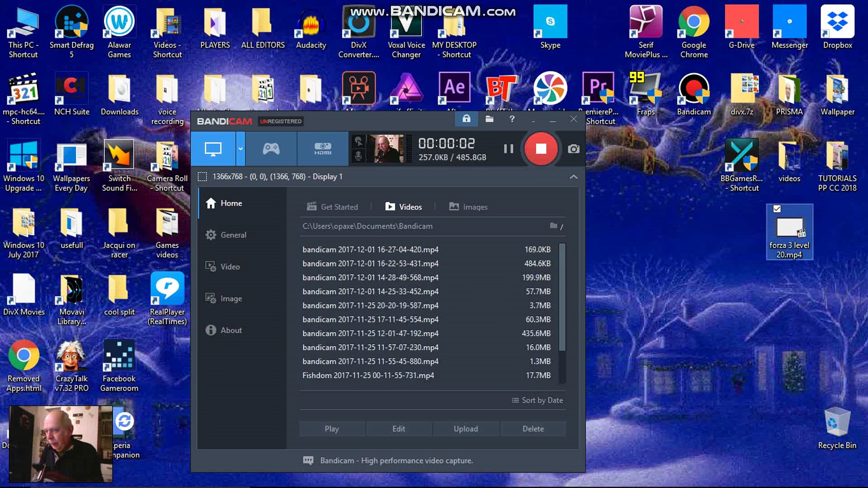Click the folder icon beside the Bandicam path
This screenshot has height=488, width=868.
553,225
